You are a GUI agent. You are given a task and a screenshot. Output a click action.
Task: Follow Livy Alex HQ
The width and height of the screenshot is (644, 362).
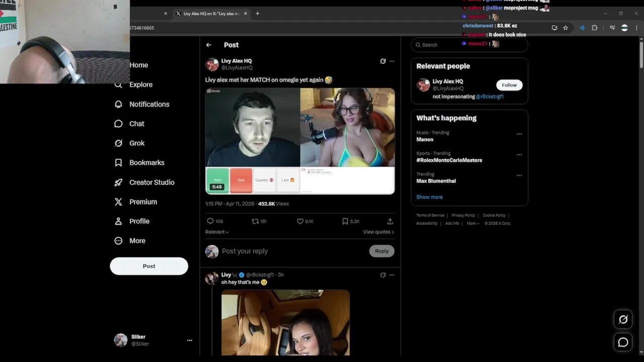pos(509,85)
